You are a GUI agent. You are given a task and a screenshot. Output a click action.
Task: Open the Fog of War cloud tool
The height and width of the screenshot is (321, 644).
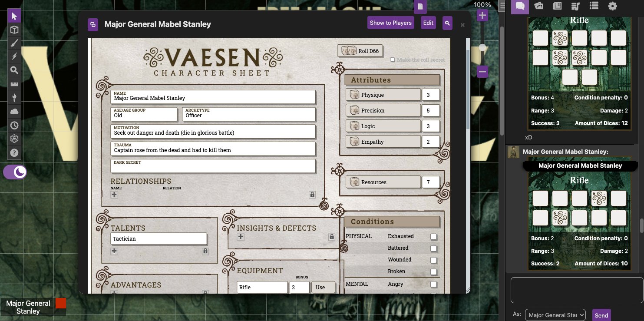14,112
